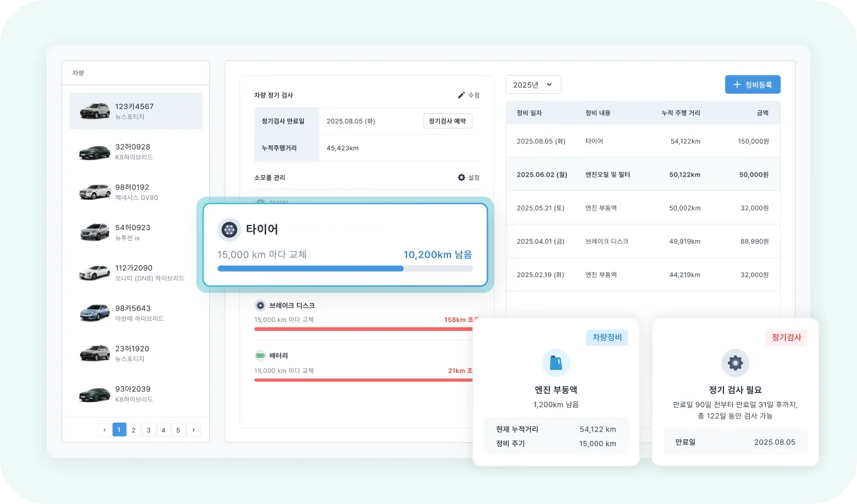This screenshot has height=504, width=857.
Task: Select vehicle 뉴투싼 ix
Action: [x=129, y=238]
